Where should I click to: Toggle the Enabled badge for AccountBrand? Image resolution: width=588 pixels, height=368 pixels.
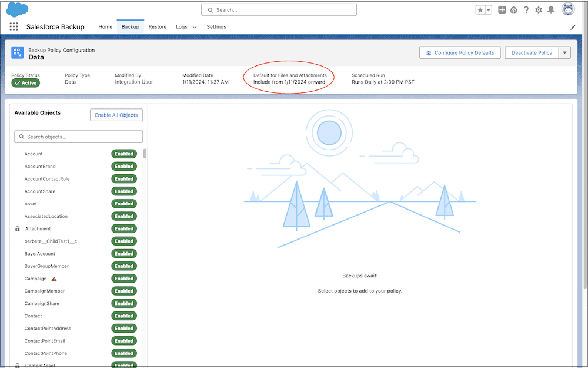(x=124, y=167)
